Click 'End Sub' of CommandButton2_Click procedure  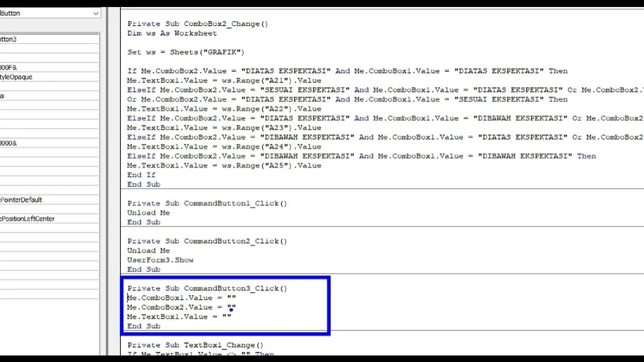point(144,269)
